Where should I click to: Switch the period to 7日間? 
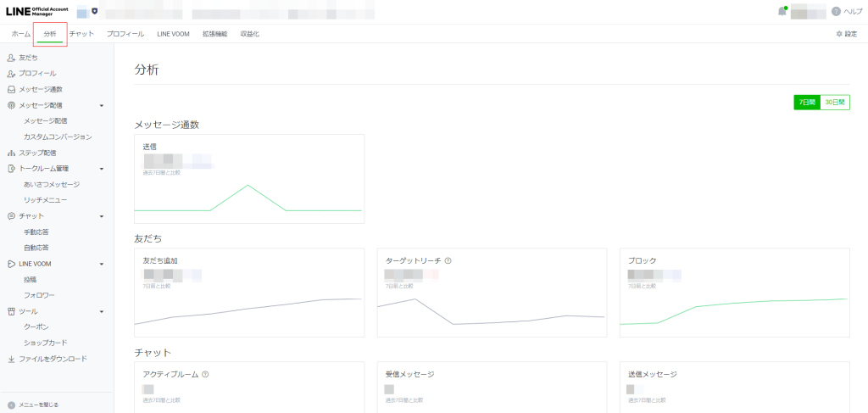(807, 103)
